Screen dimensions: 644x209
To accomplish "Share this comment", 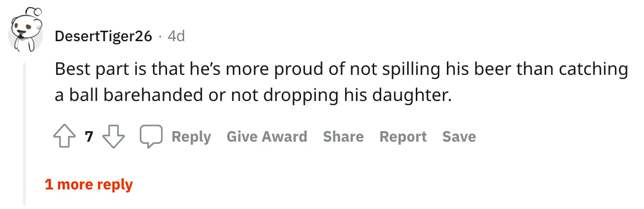I will pyautogui.click(x=343, y=137).
